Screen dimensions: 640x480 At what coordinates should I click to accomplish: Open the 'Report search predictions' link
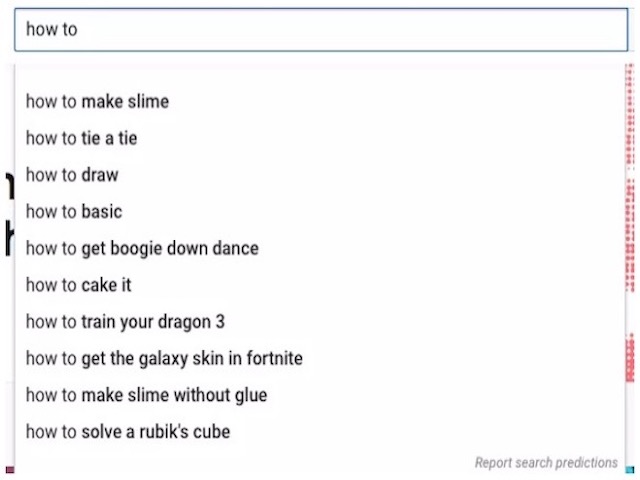pos(546,463)
